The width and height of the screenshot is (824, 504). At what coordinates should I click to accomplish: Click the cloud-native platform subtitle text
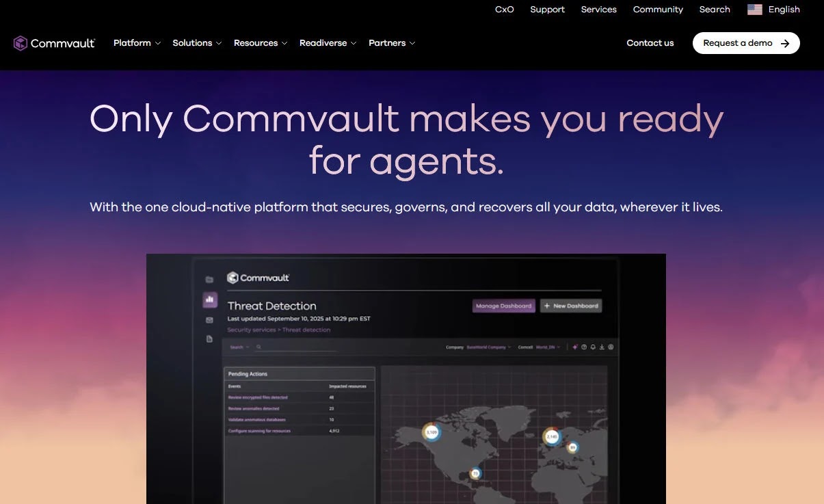tap(406, 207)
